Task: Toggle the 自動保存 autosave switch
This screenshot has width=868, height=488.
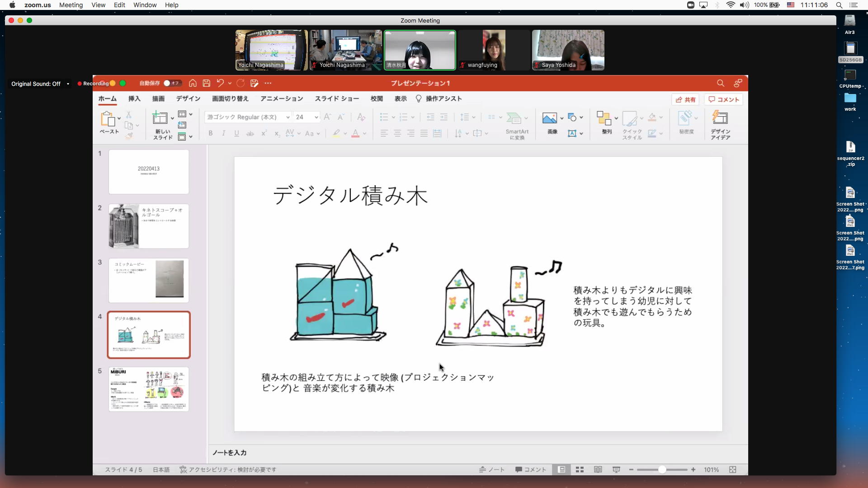Action: point(172,83)
